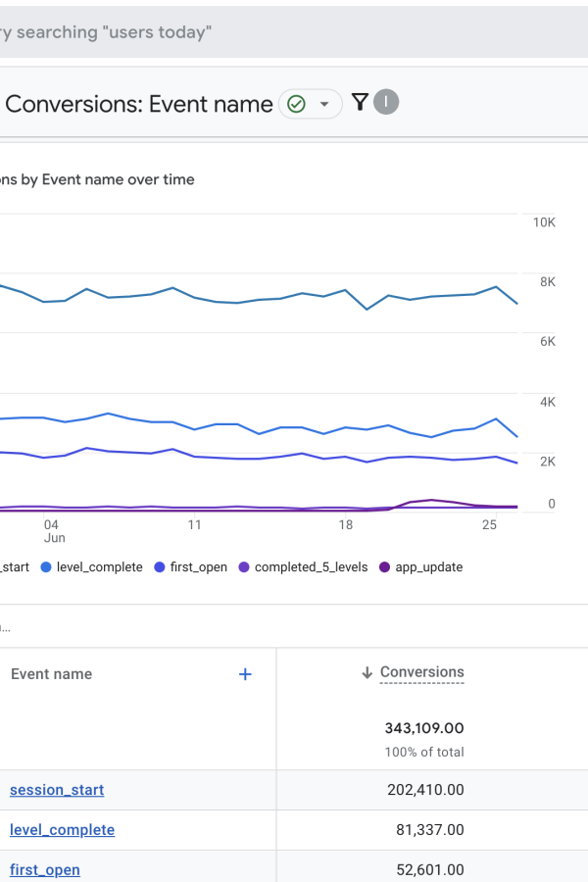Click the Event name column header
This screenshot has height=882, width=588.
point(51,674)
